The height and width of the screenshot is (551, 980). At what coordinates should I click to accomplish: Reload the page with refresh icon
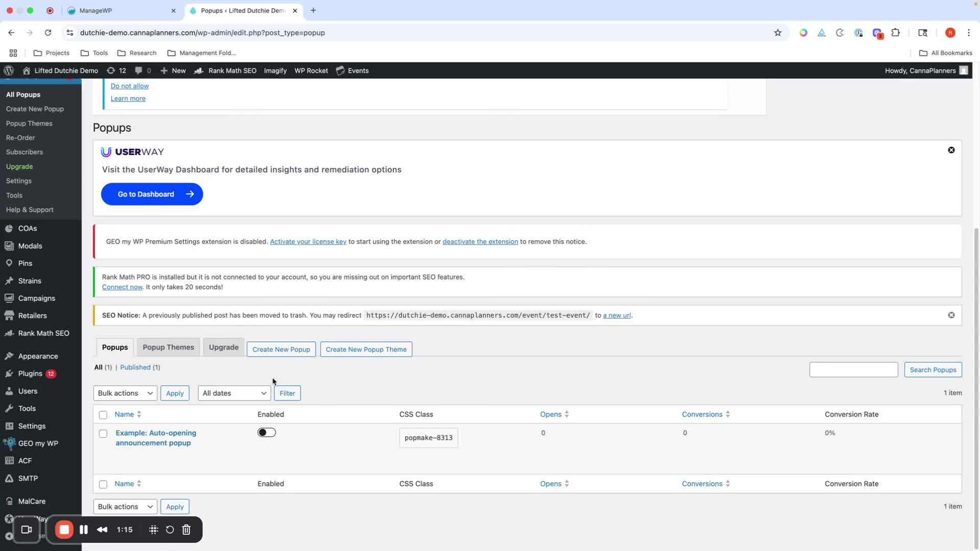[48, 33]
